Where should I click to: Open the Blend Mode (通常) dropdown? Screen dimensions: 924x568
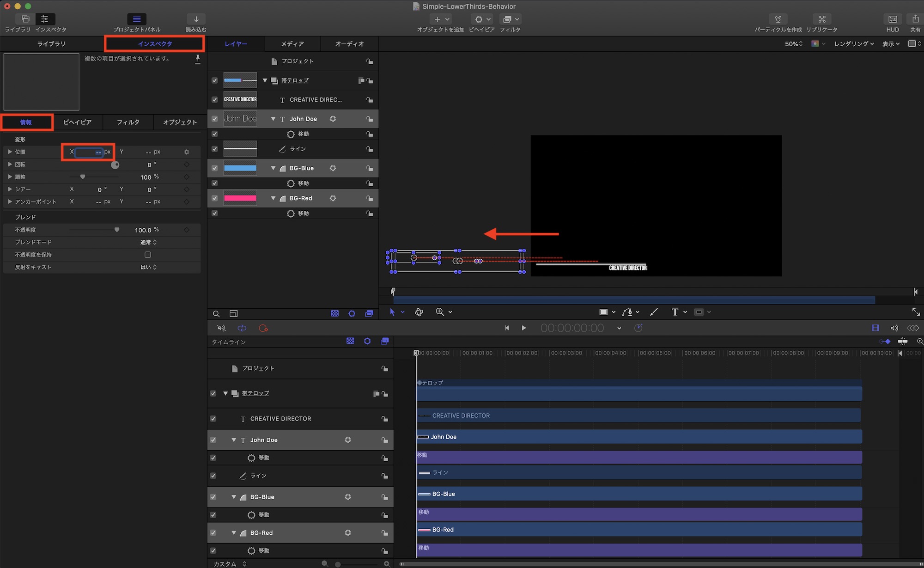(148, 242)
